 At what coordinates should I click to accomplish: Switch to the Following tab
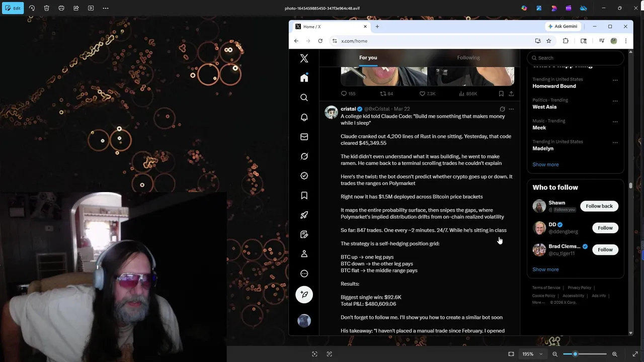click(468, 58)
